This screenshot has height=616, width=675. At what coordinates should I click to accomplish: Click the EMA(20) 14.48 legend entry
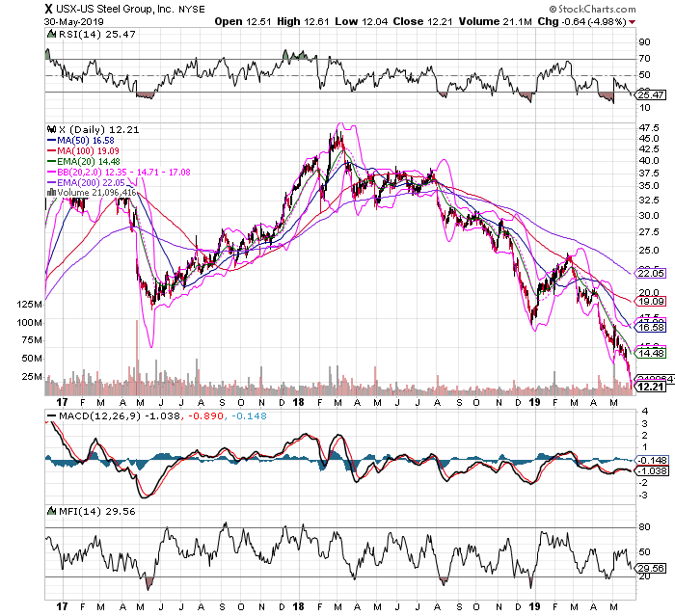tap(89, 161)
